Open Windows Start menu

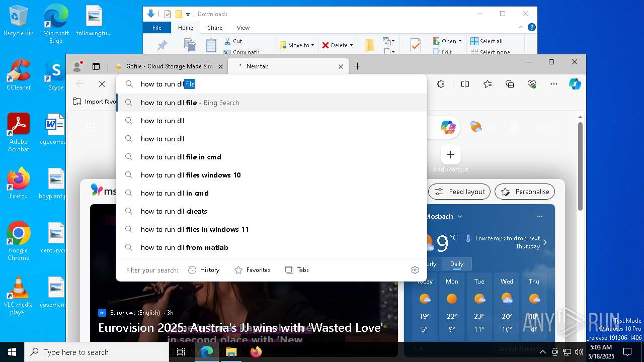[12, 352]
